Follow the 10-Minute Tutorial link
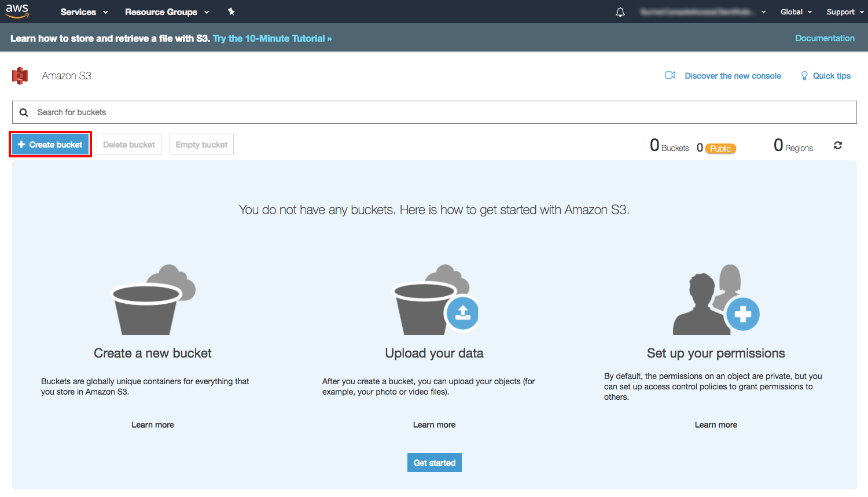This screenshot has height=497, width=868. coord(272,38)
